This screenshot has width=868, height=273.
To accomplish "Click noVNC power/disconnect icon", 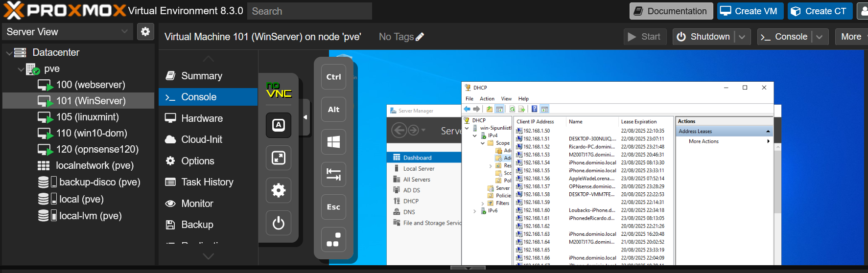I will pos(279,223).
